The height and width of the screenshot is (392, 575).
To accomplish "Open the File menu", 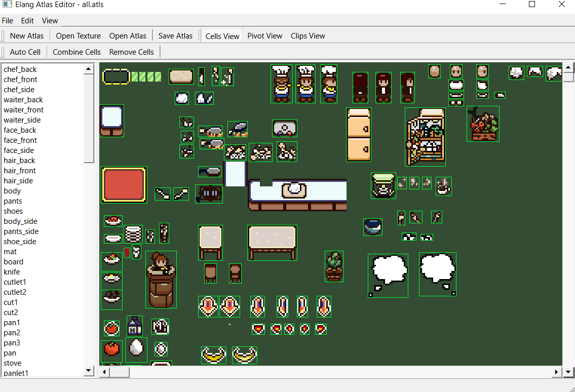I will tap(7, 21).
